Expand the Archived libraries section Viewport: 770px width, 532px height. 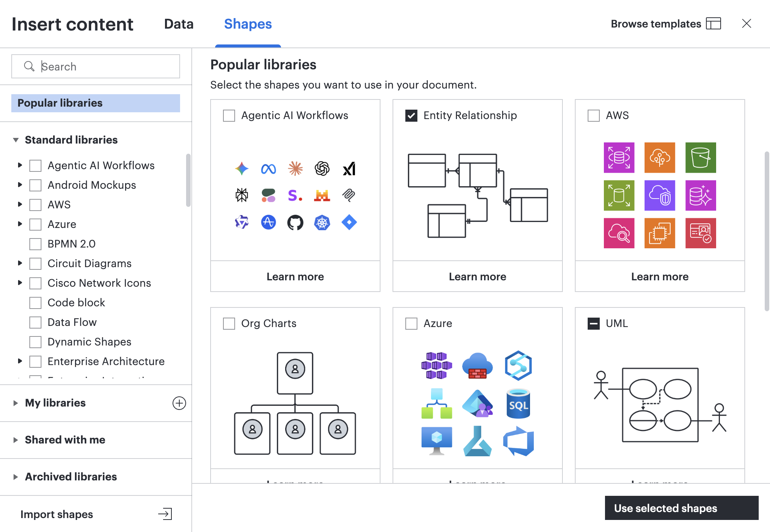[15, 477]
